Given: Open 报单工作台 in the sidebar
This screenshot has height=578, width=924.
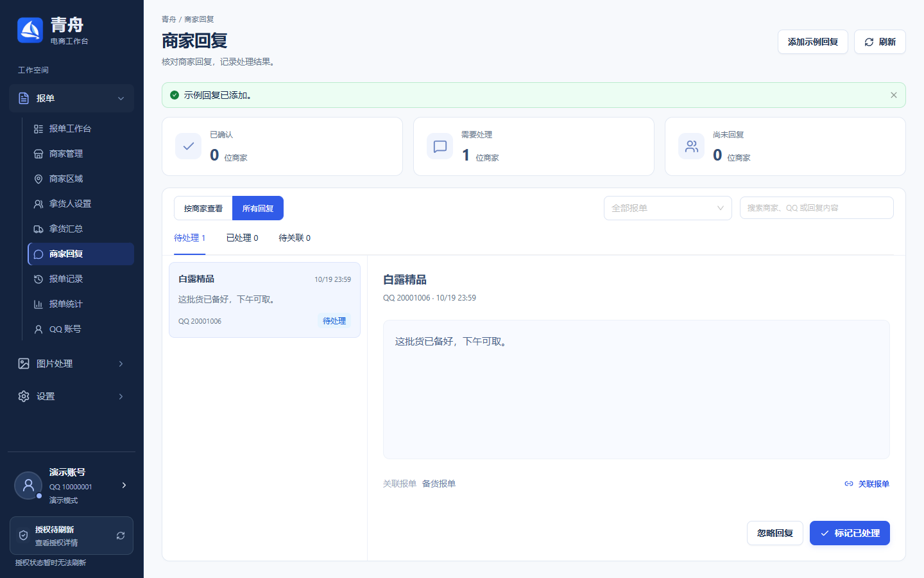Looking at the screenshot, I should click(81, 128).
